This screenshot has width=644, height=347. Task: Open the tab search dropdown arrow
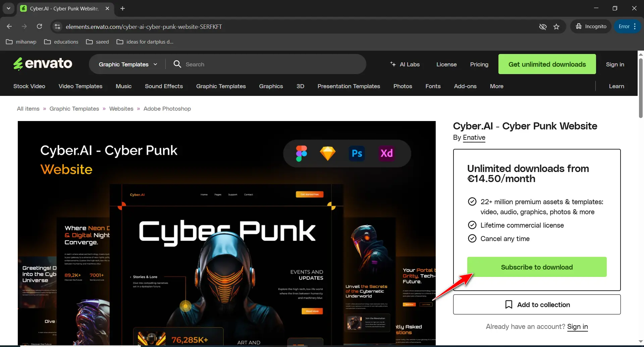click(x=8, y=8)
